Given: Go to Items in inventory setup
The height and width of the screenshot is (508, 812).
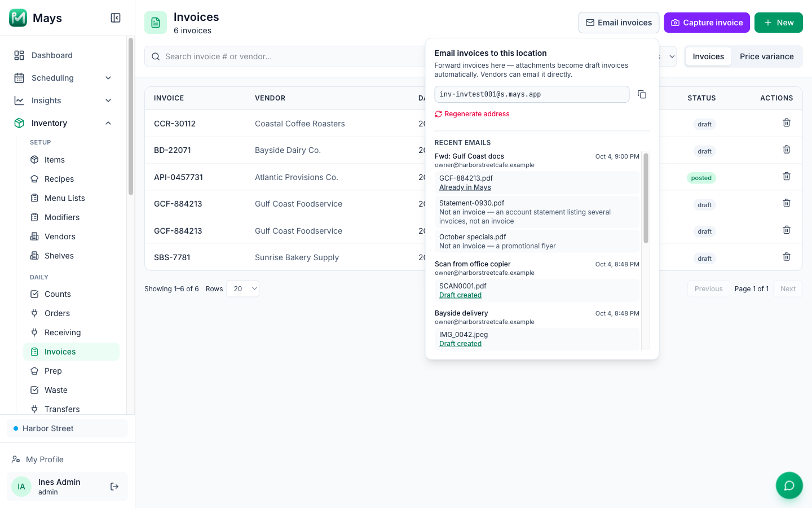Looking at the screenshot, I should 71,160.
